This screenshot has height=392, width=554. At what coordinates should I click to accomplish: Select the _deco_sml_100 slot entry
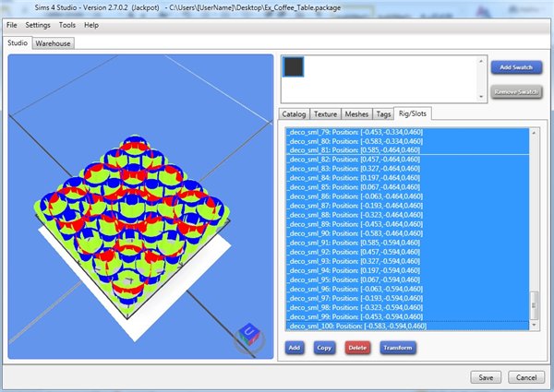(x=356, y=326)
